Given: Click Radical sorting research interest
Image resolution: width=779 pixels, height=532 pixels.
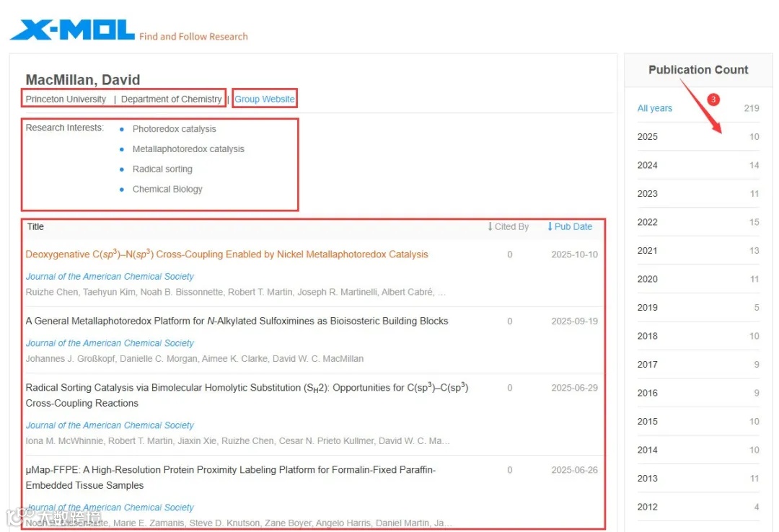Looking at the screenshot, I should click(162, 169).
